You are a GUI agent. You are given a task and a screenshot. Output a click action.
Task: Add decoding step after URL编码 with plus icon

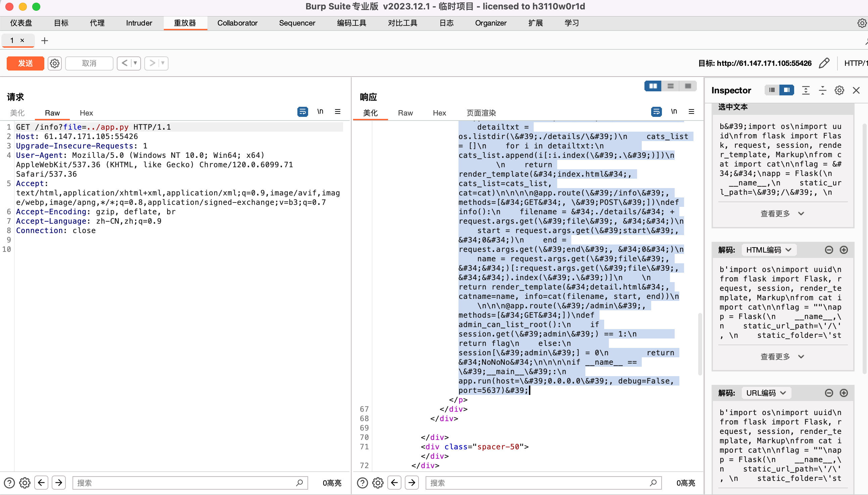pyautogui.click(x=844, y=393)
